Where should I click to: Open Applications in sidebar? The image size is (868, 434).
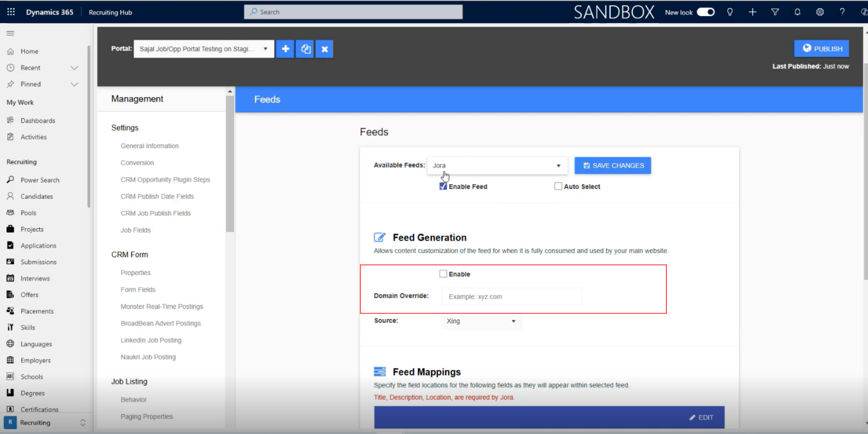(x=38, y=245)
